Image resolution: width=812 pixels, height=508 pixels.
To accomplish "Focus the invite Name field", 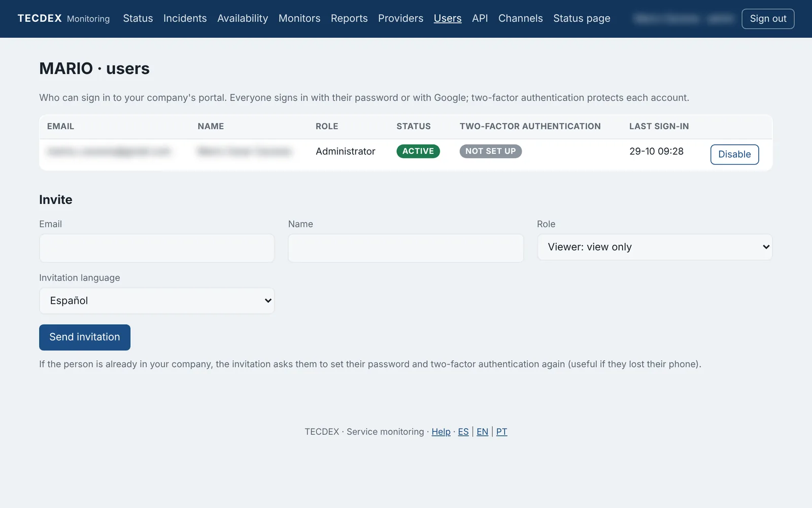I will pyautogui.click(x=405, y=248).
